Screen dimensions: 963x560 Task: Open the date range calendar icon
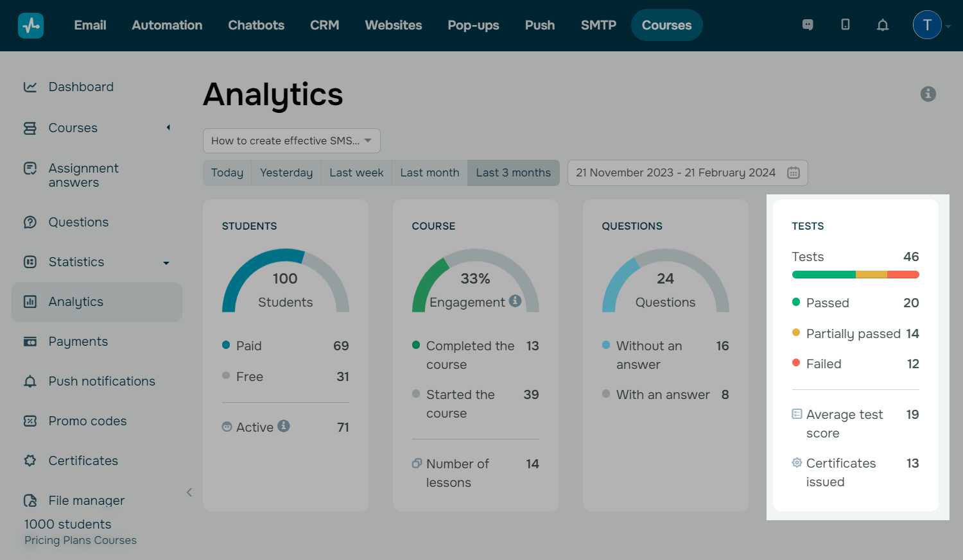click(794, 173)
